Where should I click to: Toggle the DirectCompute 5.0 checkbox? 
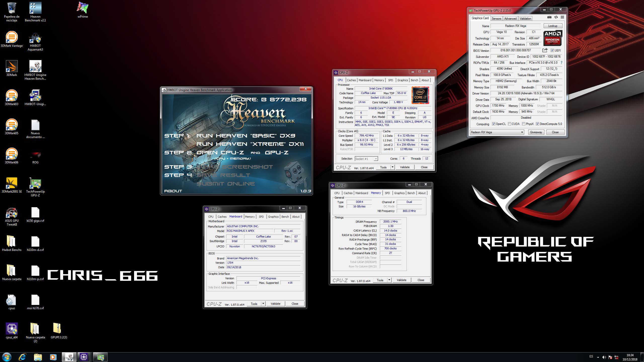click(x=537, y=124)
